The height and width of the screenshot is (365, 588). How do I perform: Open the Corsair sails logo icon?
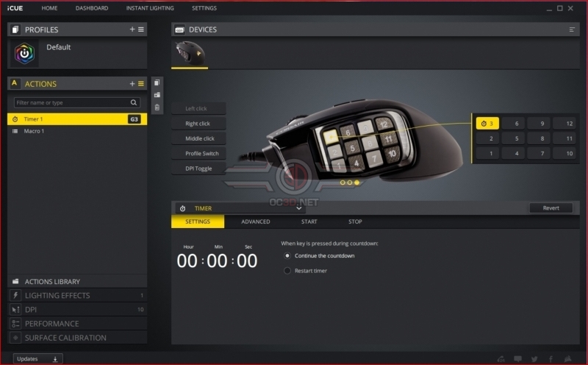[567, 359]
